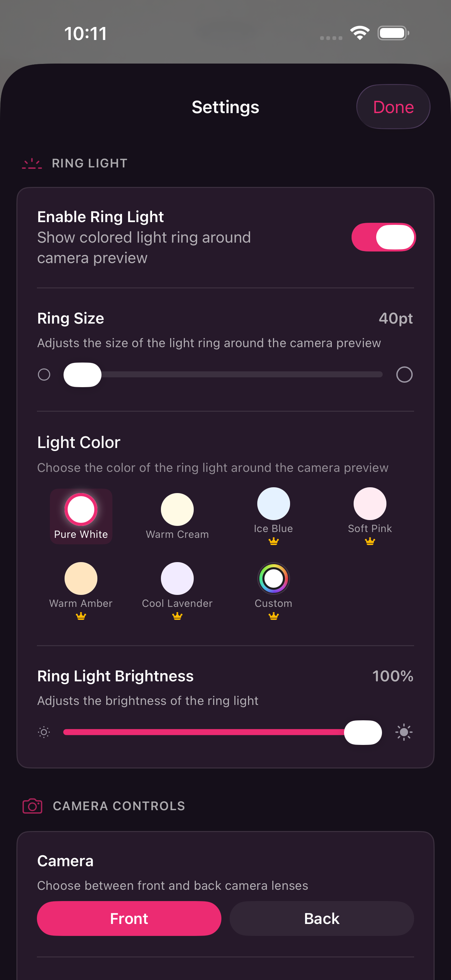The height and width of the screenshot is (980, 451).
Task: Choose the Pure White light color
Action: pos(81,509)
